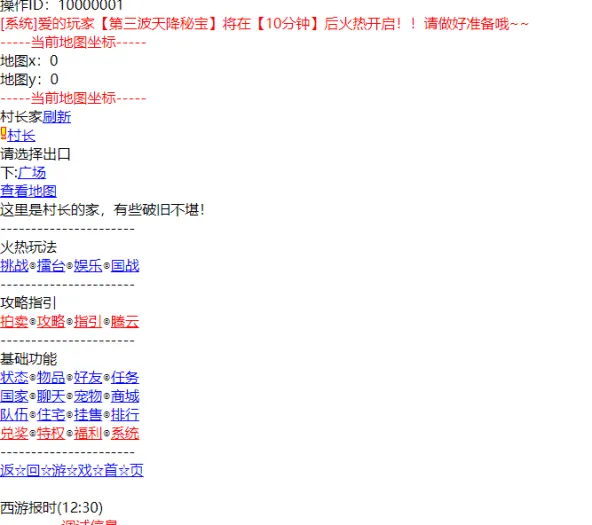
Task: Open the 宠物 pets link
Action: pyautogui.click(x=88, y=396)
